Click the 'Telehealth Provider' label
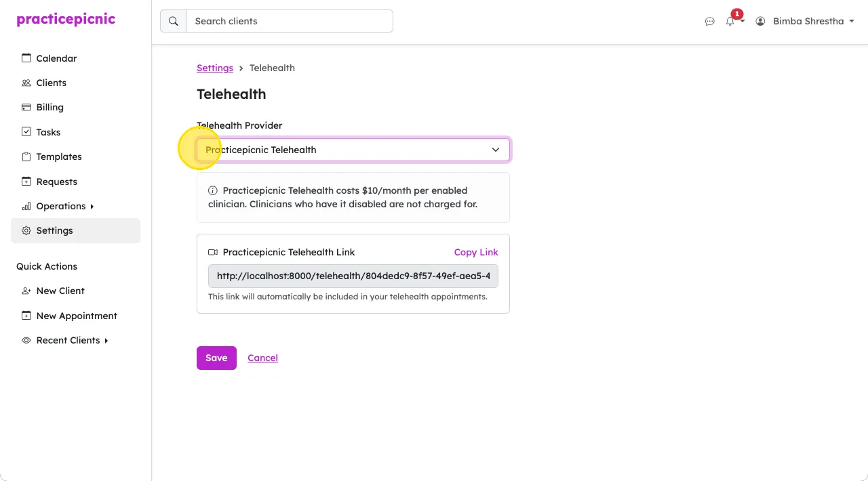The height and width of the screenshot is (481, 868). [239, 125]
